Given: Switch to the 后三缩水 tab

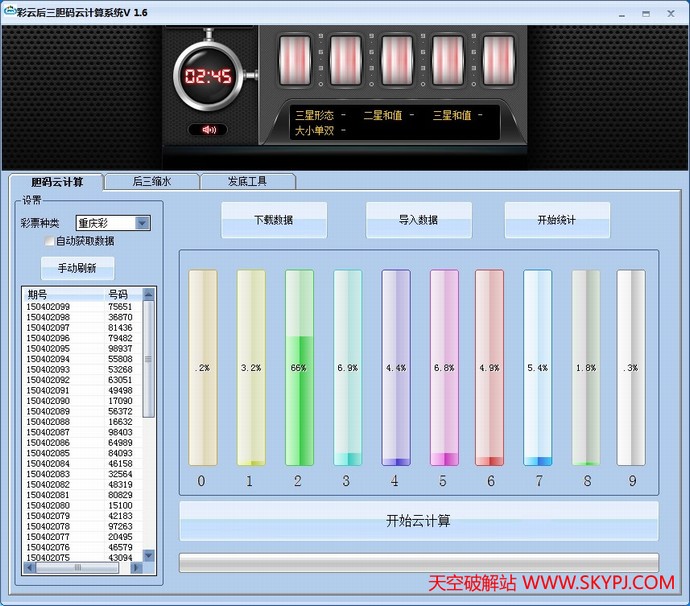Looking at the screenshot, I should tap(152, 182).
